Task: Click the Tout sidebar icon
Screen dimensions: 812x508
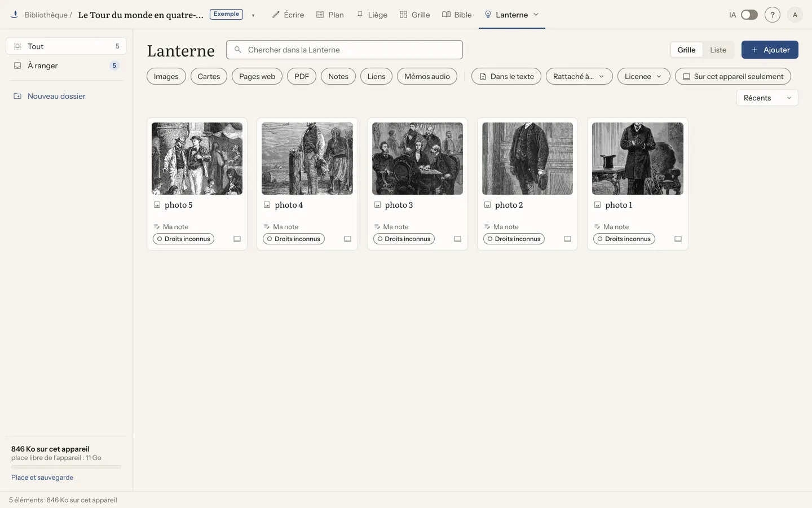Action: pos(17,46)
